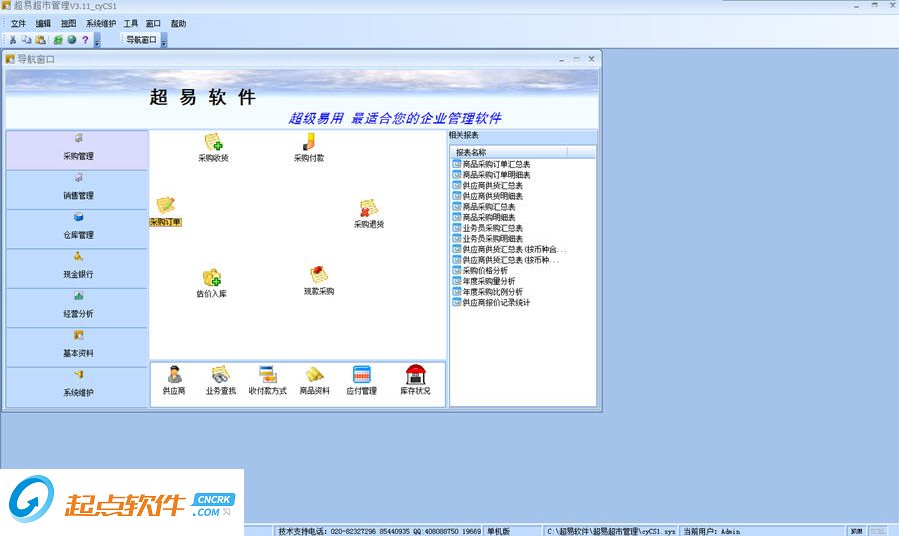Open report 供应商供货明细表
The width and height of the screenshot is (899, 536).
pyautogui.click(x=488, y=196)
